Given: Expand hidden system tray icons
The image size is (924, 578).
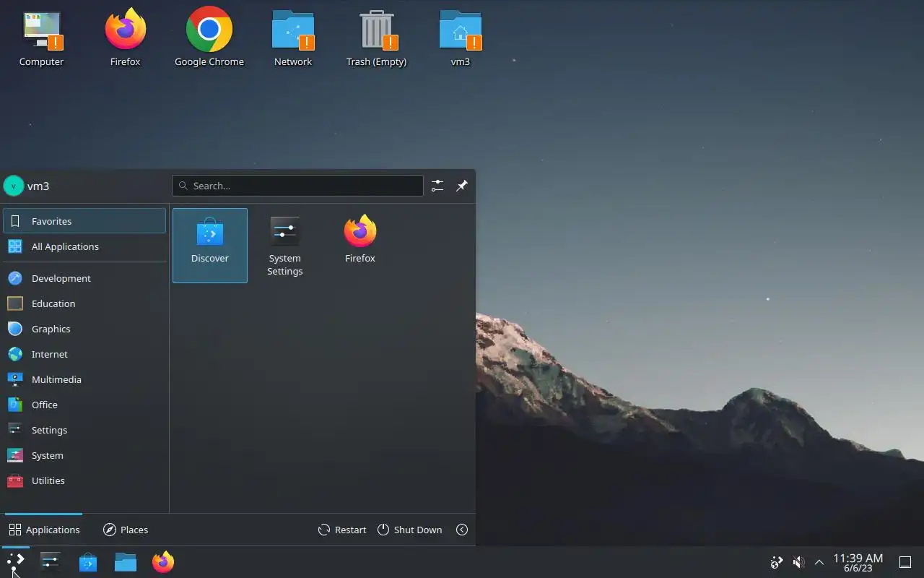Looking at the screenshot, I should pyautogui.click(x=819, y=562).
